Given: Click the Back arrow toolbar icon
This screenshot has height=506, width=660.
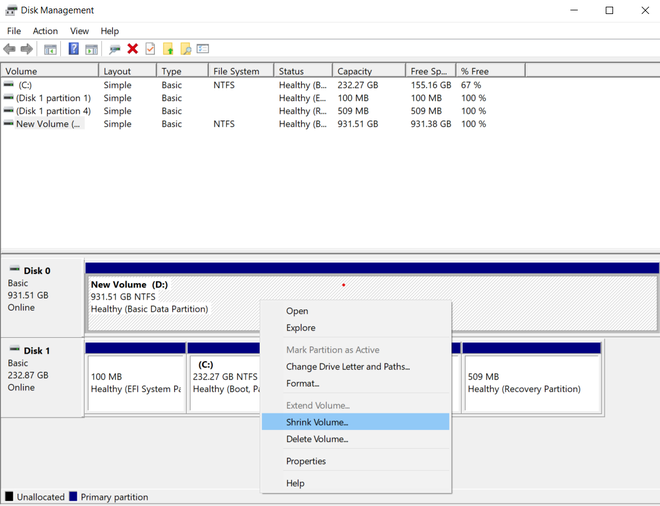Looking at the screenshot, I should tap(9, 49).
